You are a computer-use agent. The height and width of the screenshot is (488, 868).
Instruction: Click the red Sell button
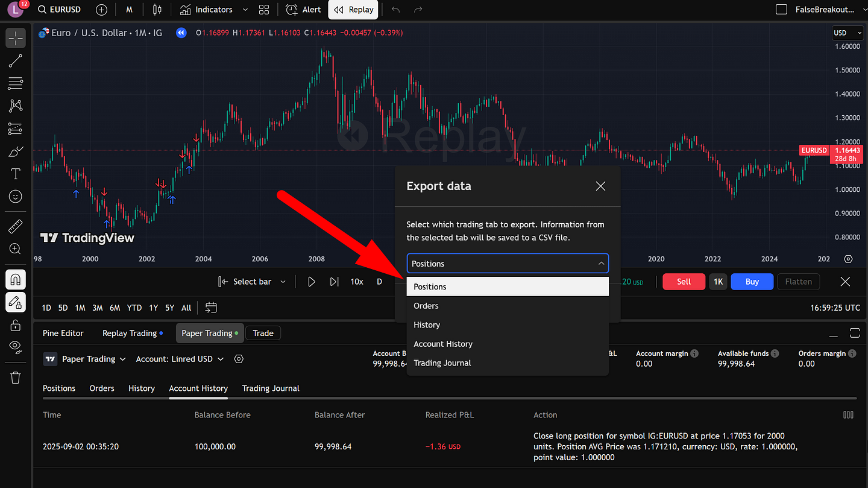pyautogui.click(x=684, y=282)
